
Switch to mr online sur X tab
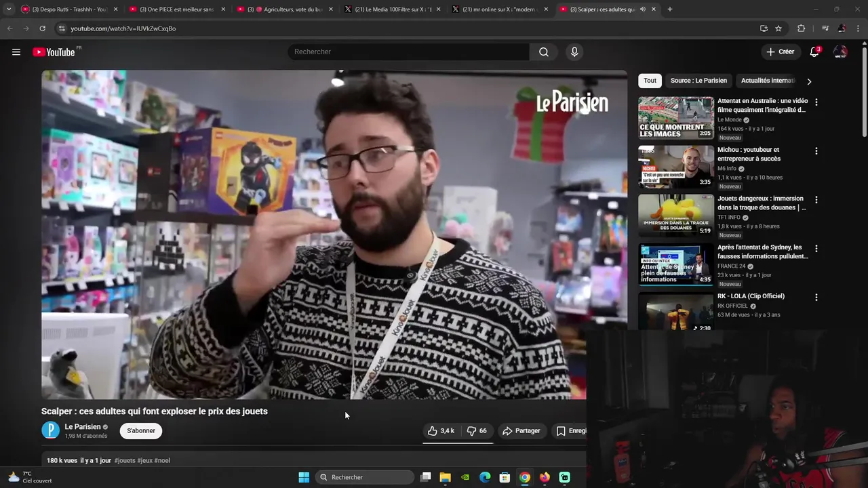pos(500,9)
